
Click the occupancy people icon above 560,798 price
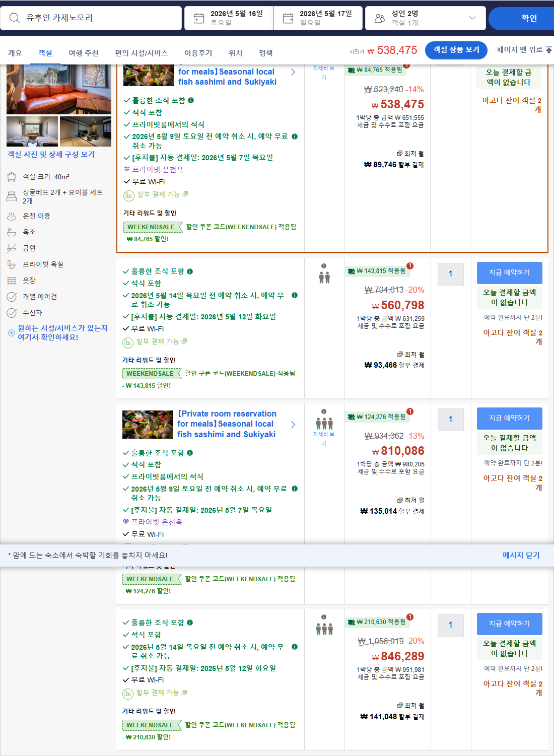(x=323, y=277)
